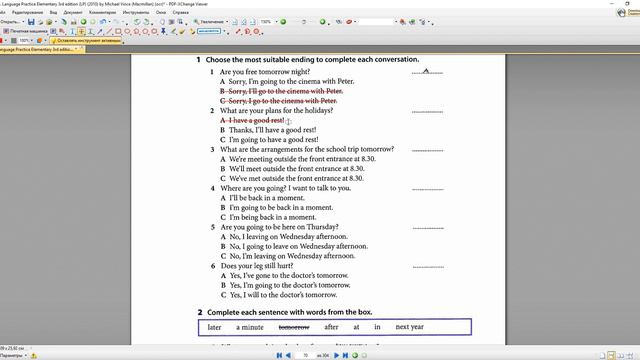Select the hand pan tool

(162, 22)
